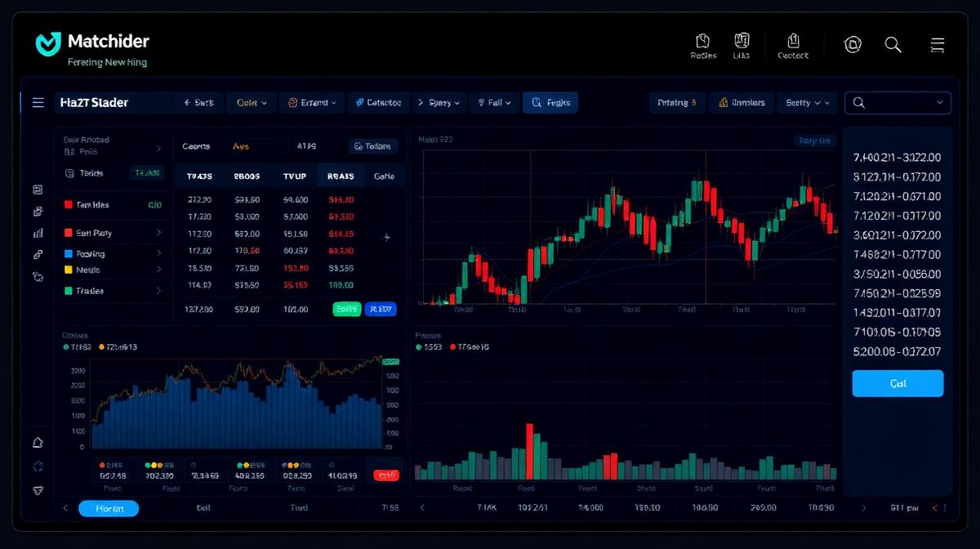Image resolution: width=980 pixels, height=549 pixels.
Task: Click the blue button below the table
Action: coord(381,309)
